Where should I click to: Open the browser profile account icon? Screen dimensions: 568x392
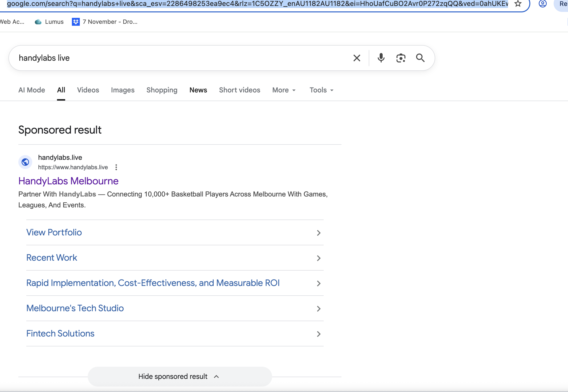click(543, 4)
